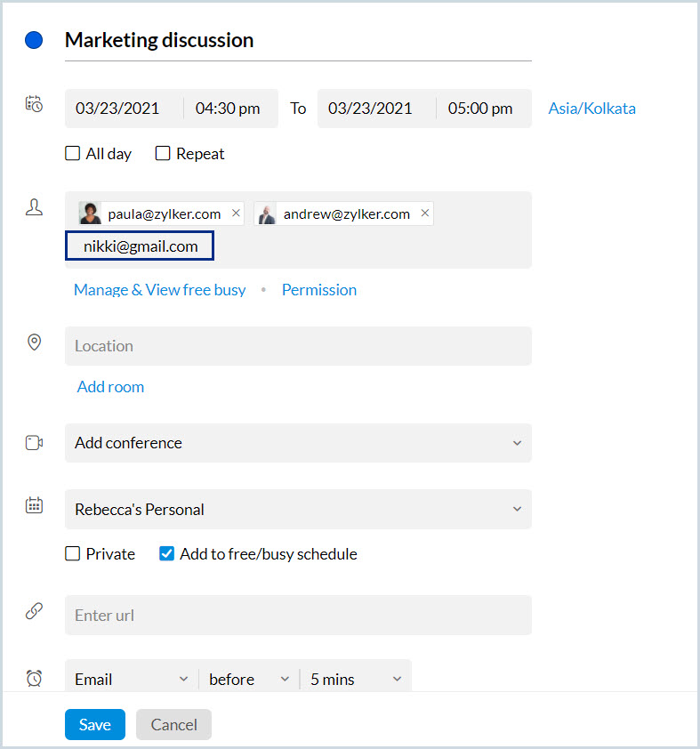Click the attendees person icon
The height and width of the screenshot is (749, 700).
[34, 207]
